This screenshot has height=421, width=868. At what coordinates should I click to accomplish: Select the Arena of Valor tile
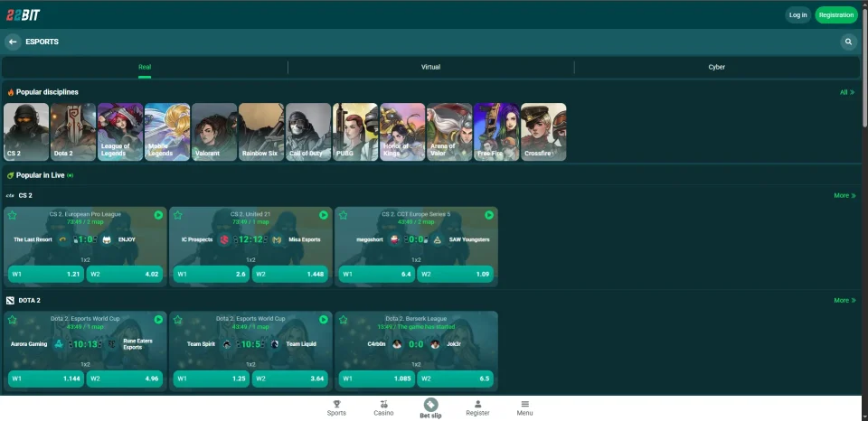click(x=449, y=132)
